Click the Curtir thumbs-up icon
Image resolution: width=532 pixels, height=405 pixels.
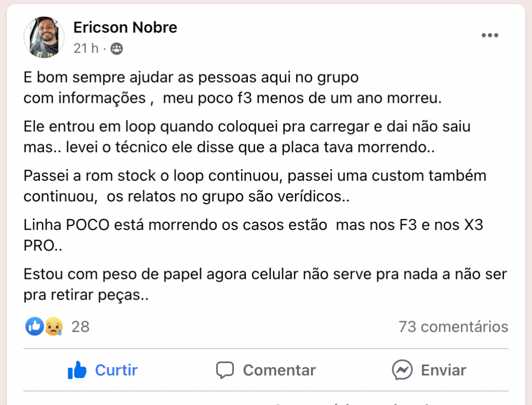(x=77, y=370)
